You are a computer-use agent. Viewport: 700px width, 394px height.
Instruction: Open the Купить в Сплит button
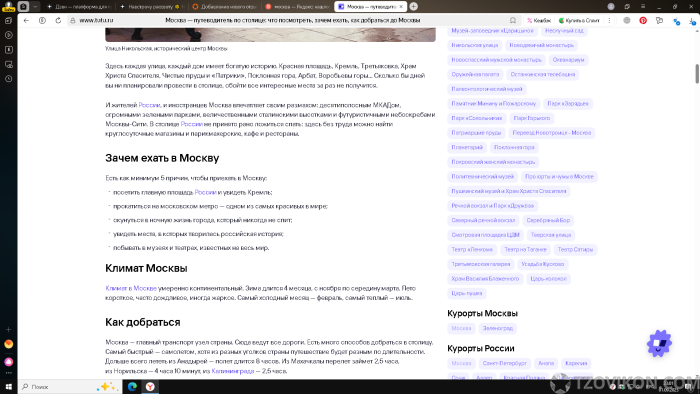579,21
